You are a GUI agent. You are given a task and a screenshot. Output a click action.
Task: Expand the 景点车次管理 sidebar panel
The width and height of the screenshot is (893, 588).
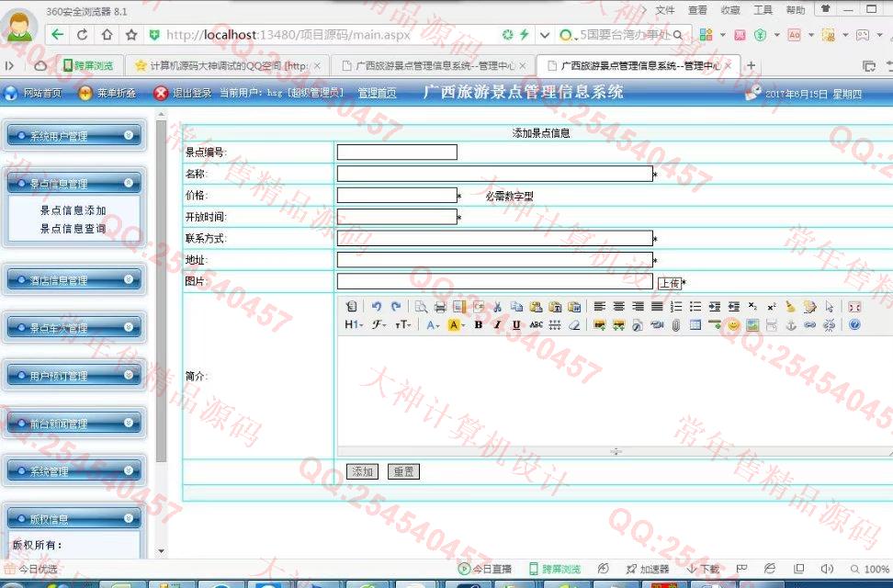point(129,327)
